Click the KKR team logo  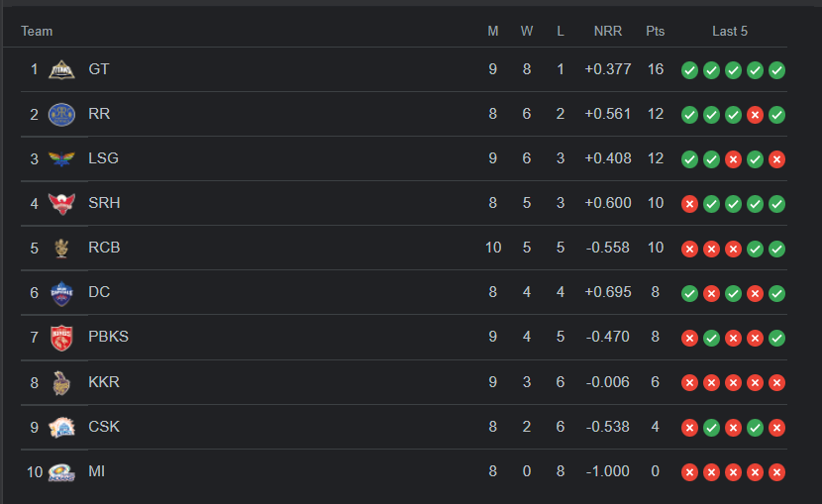(x=62, y=381)
